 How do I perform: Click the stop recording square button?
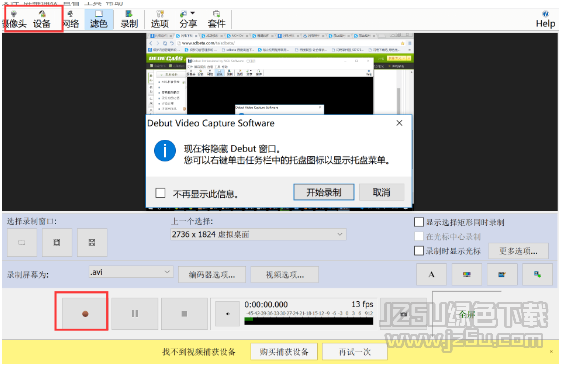pos(184,314)
